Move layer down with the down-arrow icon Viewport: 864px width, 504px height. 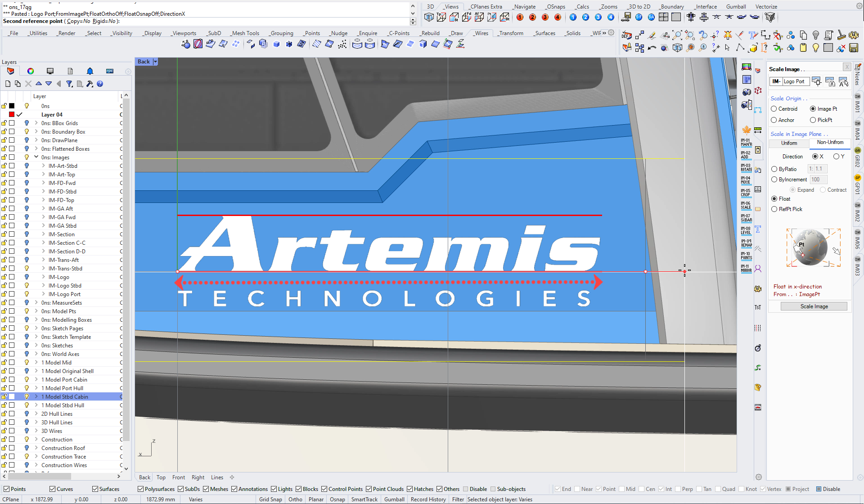(49, 84)
